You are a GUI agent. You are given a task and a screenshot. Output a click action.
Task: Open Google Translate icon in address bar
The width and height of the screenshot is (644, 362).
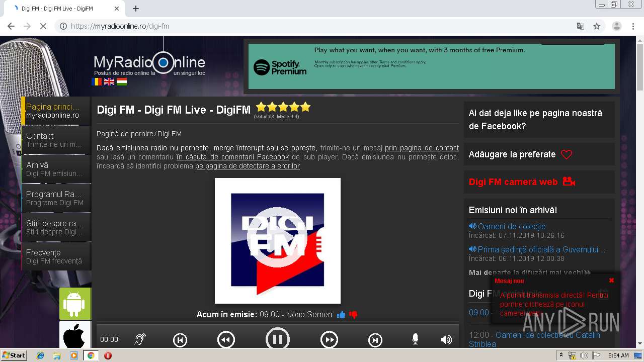click(x=580, y=26)
